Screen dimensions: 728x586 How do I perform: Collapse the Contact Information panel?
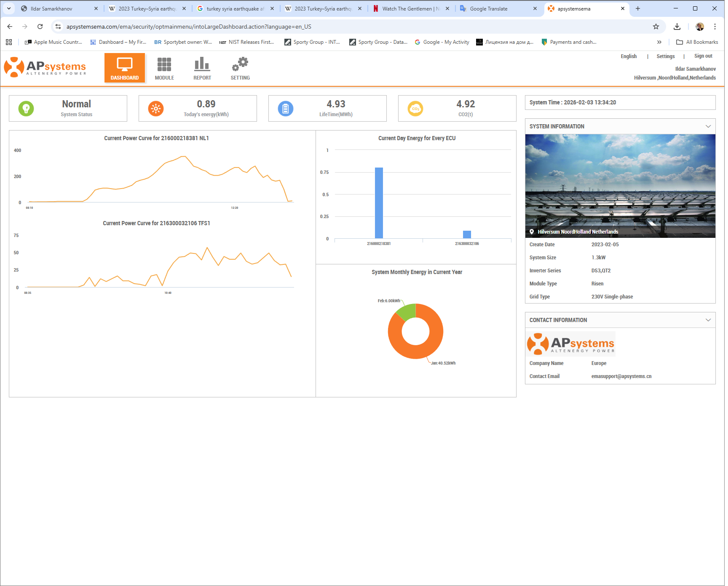point(708,320)
